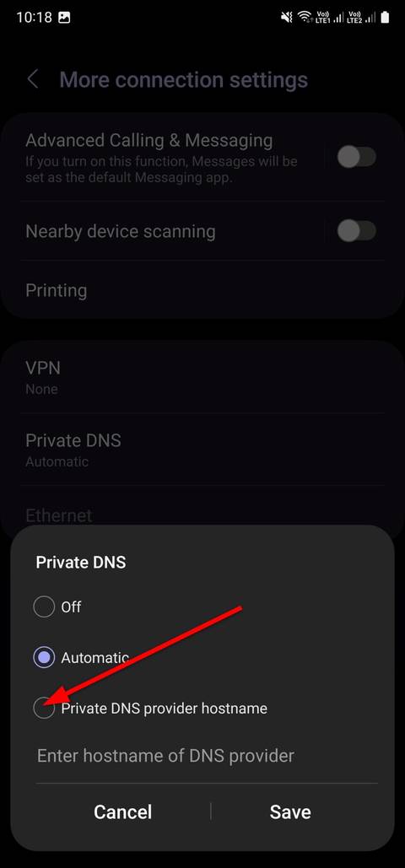Tap the muted sound icon in status bar

point(286,18)
